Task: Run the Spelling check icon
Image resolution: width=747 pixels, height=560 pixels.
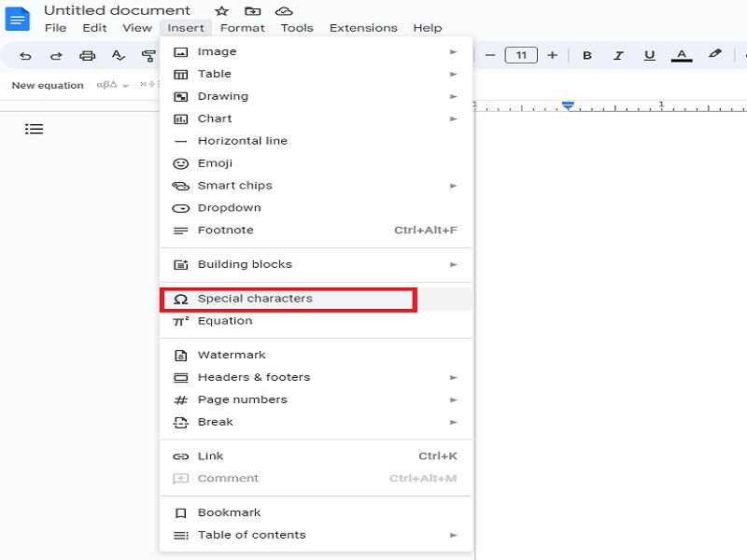Action: coord(117,55)
